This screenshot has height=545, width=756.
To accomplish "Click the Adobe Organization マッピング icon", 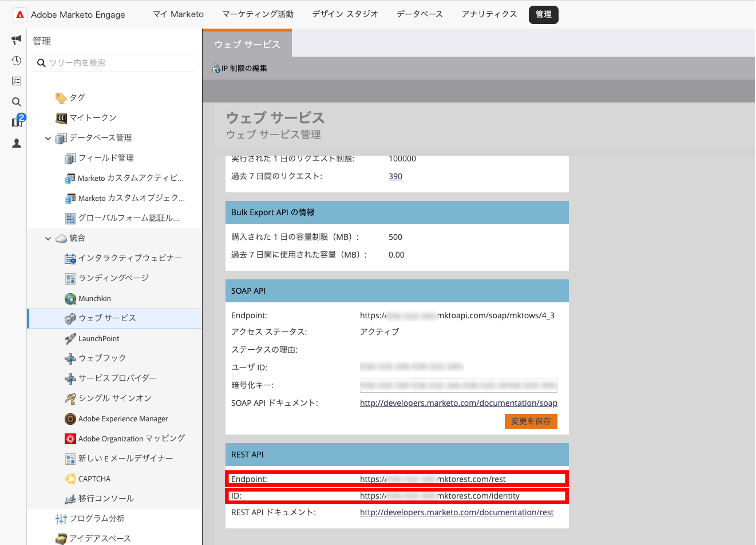I will click(70, 439).
